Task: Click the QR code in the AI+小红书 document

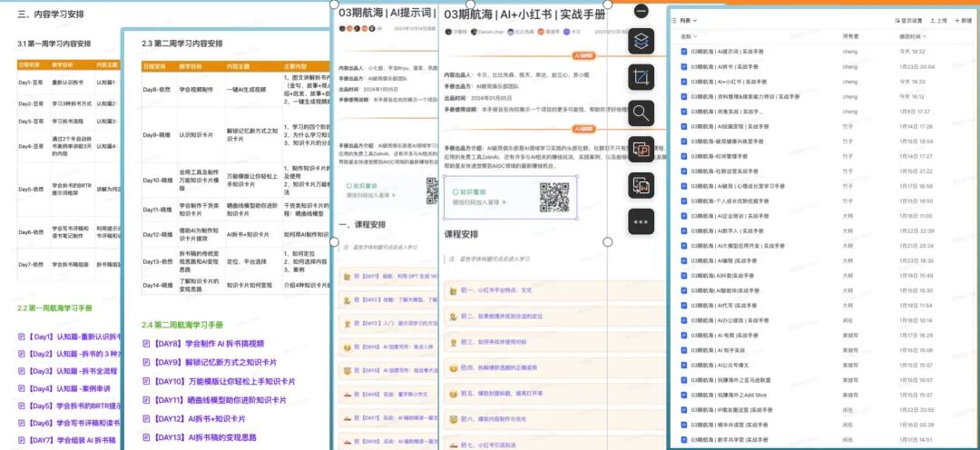Action: [x=554, y=198]
